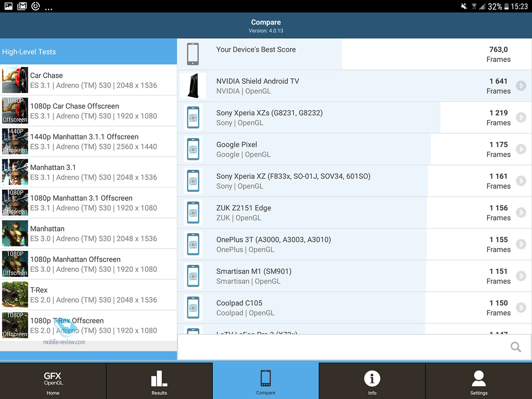Pick the 1080p Manhattan Offscreen thumbnail
The height and width of the screenshot is (399, 532).
(15, 264)
